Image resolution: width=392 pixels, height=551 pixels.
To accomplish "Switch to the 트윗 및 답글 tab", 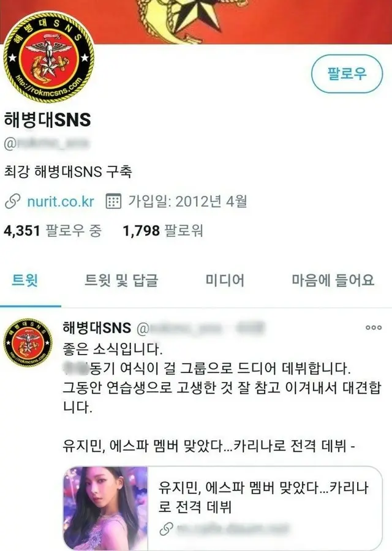I will click(121, 280).
